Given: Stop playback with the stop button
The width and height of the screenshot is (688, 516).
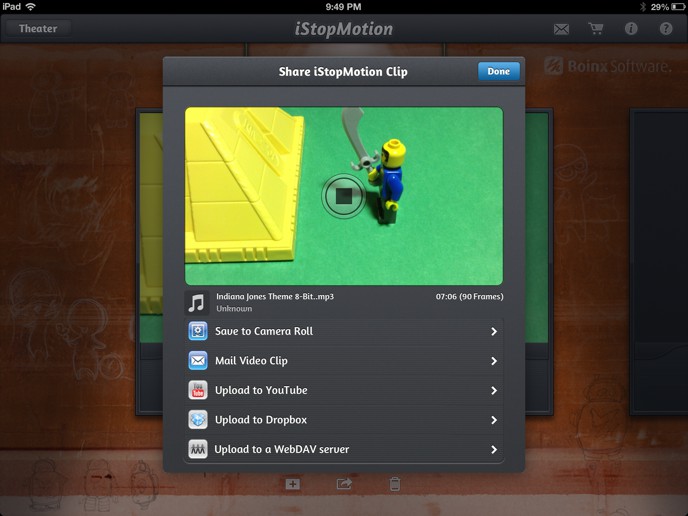Looking at the screenshot, I should (344, 196).
